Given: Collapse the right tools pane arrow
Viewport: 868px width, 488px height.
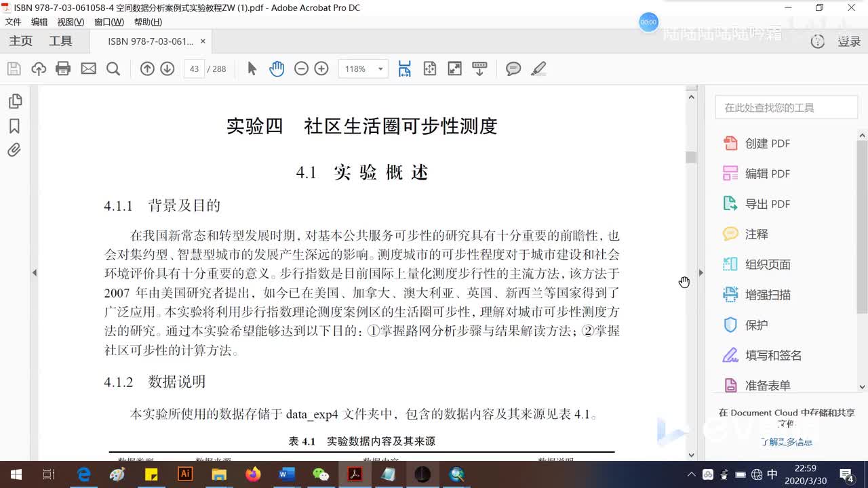Looking at the screenshot, I should pyautogui.click(x=701, y=272).
